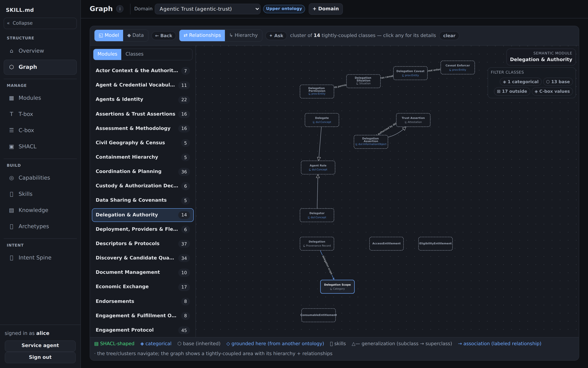
Task: Click the Delegation Provenance Record node
Action: [317, 244]
